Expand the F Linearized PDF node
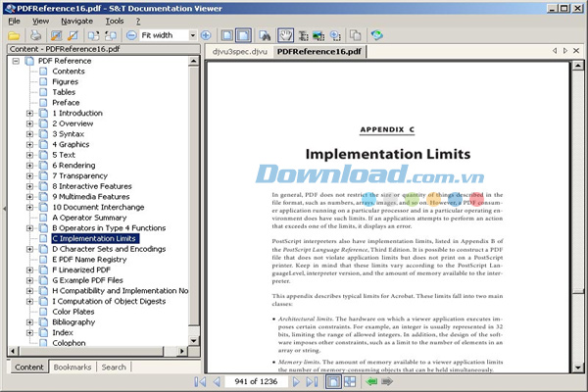 click(29, 269)
